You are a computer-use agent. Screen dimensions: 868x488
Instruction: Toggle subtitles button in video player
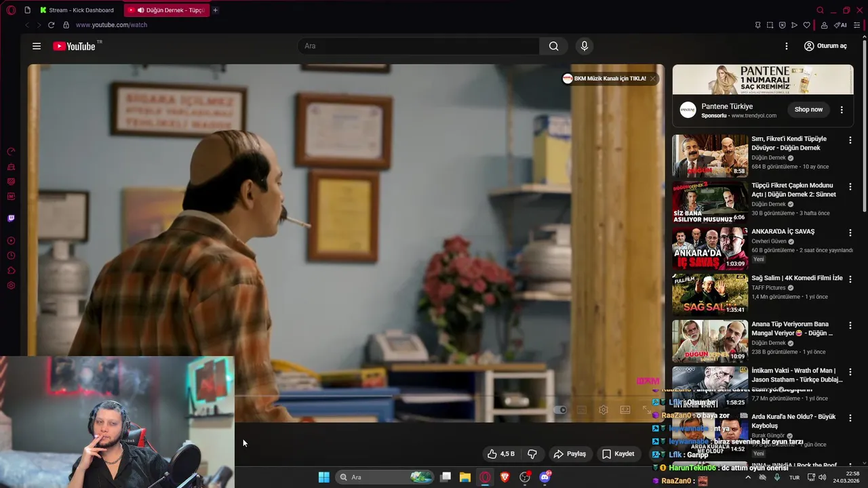(582, 410)
